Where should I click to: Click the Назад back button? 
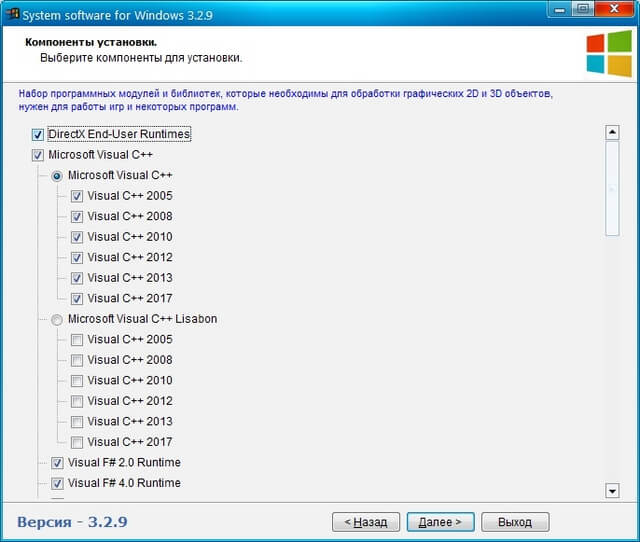point(366,522)
